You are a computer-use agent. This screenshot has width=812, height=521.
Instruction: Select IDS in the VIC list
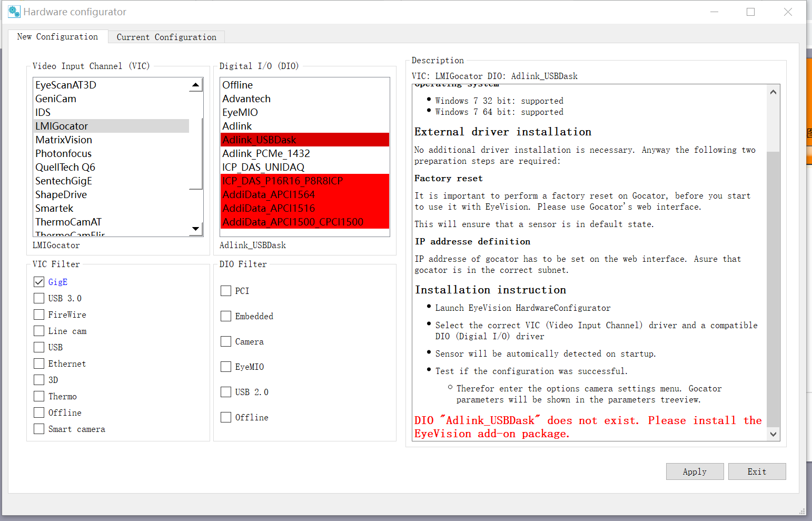tap(111, 112)
